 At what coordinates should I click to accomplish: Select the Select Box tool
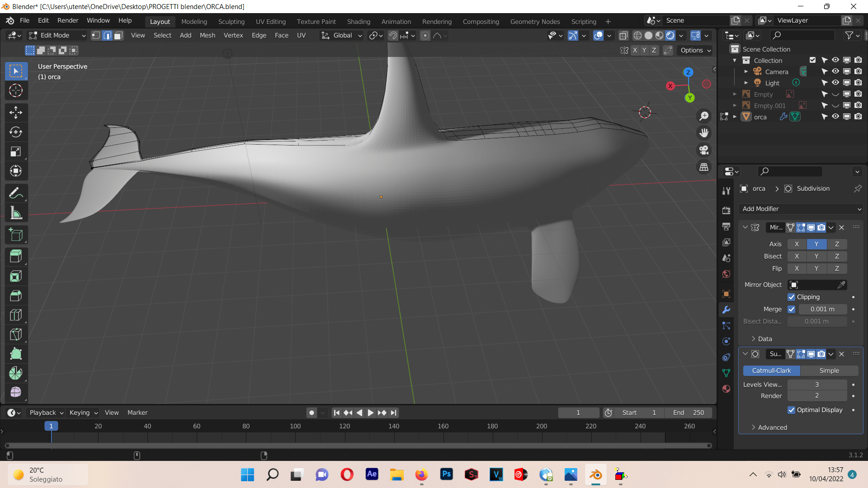pyautogui.click(x=16, y=71)
